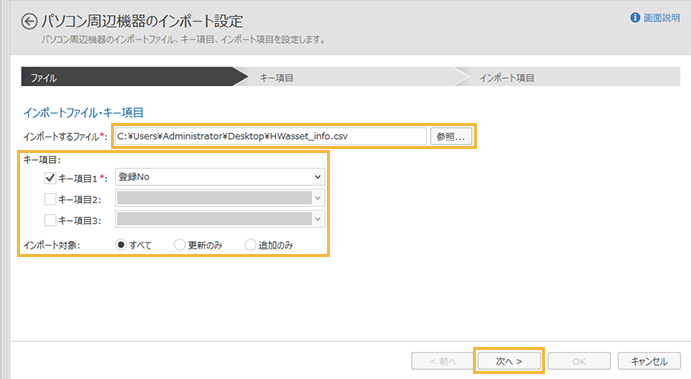Select the すべて radio button
The width and height of the screenshot is (691, 379).
pyautogui.click(x=121, y=245)
